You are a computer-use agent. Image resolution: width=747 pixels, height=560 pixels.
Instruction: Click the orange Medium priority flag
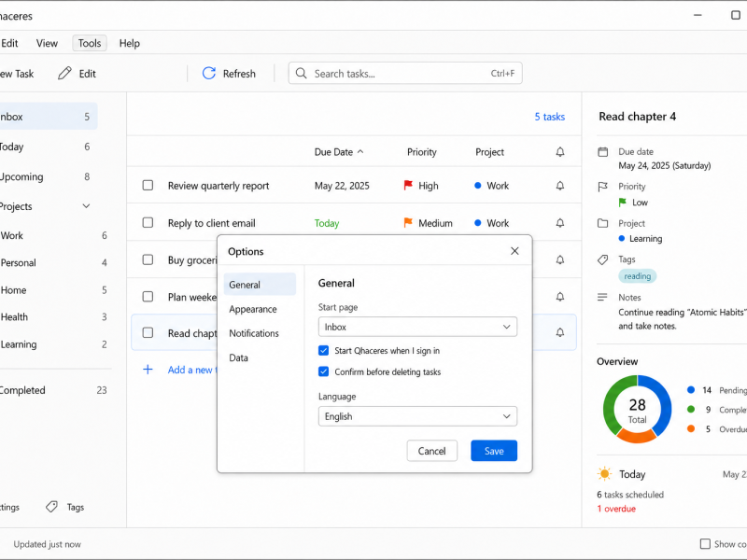click(408, 222)
